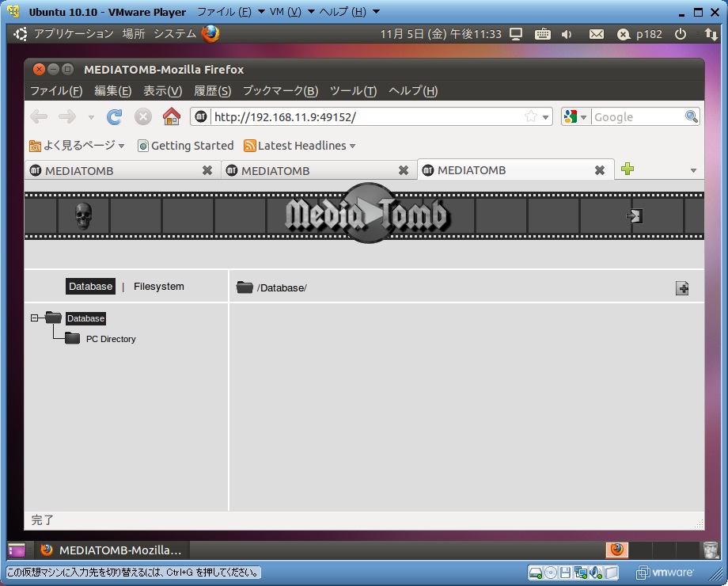This screenshot has height=586, width=728.
Task: Go back with Firefox back arrow
Action: pos(39,116)
